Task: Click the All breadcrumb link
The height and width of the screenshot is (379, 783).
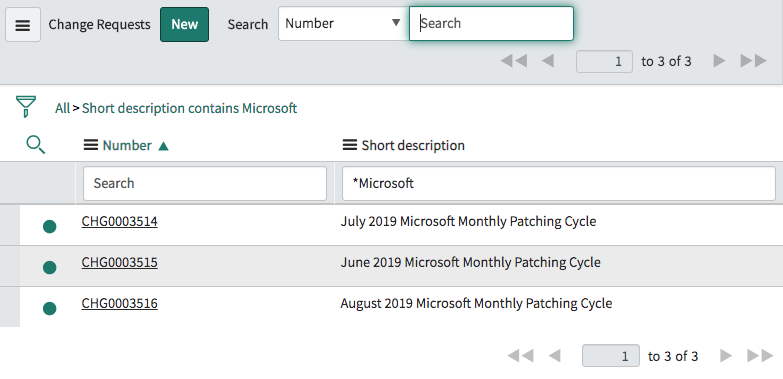Action: (62, 108)
